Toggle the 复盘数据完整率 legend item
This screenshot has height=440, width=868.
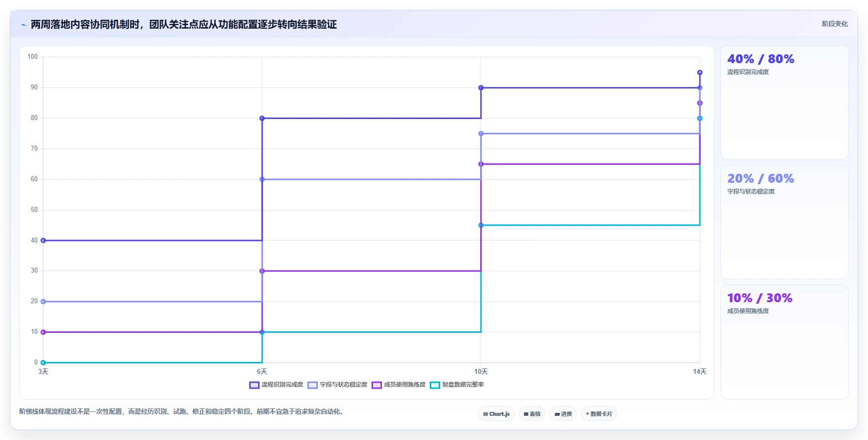click(x=457, y=385)
